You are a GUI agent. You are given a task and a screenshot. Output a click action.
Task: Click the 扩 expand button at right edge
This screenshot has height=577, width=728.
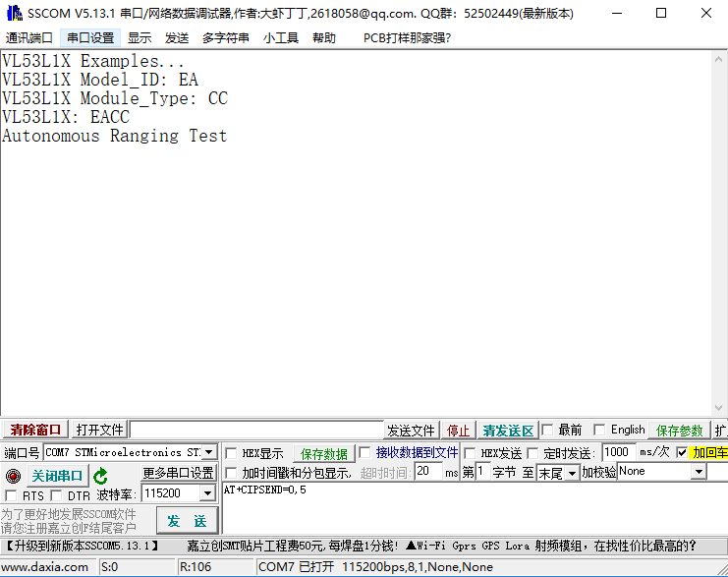(x=720, y=431)
